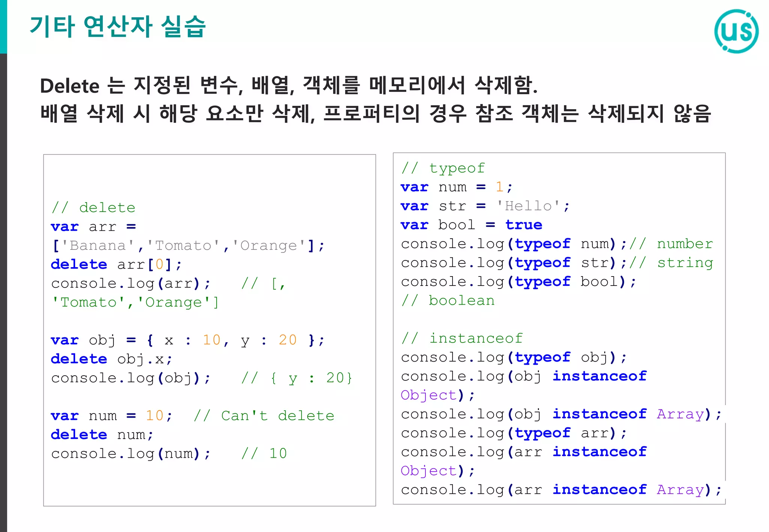The image size is (769, 532).
Task: Click the '// boolean' comment
Action: [448, 301]
